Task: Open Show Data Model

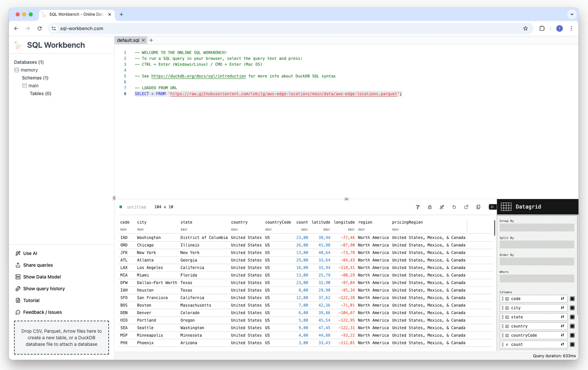Action: pyautogui.click(x=38, y=277)
